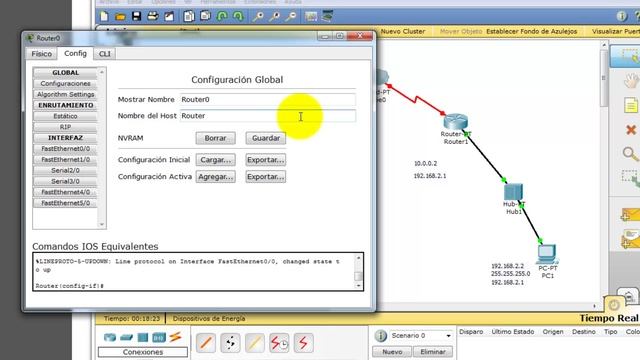Click Exportar for Configuración Inicial
This screenshot has height=360, width=640.
click(266, 160)
